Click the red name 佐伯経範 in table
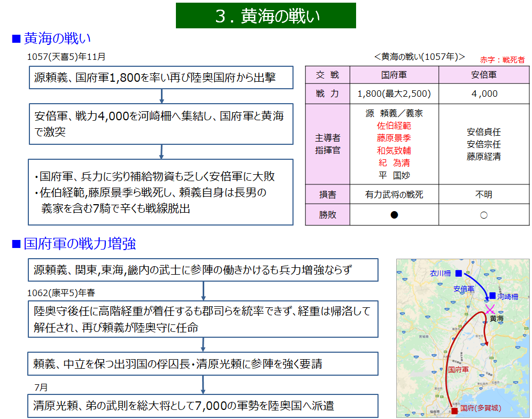The image size is (532, 419). coord(394,126)
